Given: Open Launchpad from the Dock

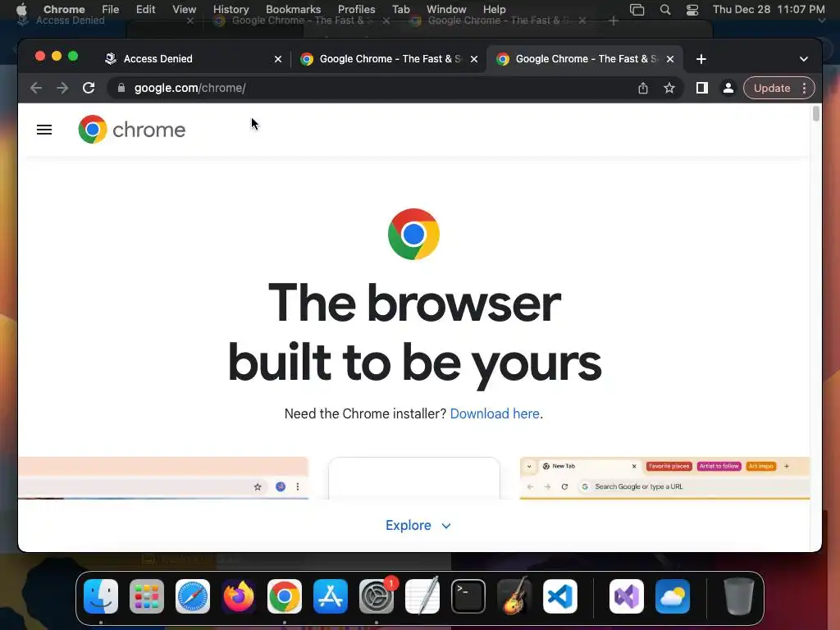Looking at the screenshot, I should coord(147,596).
